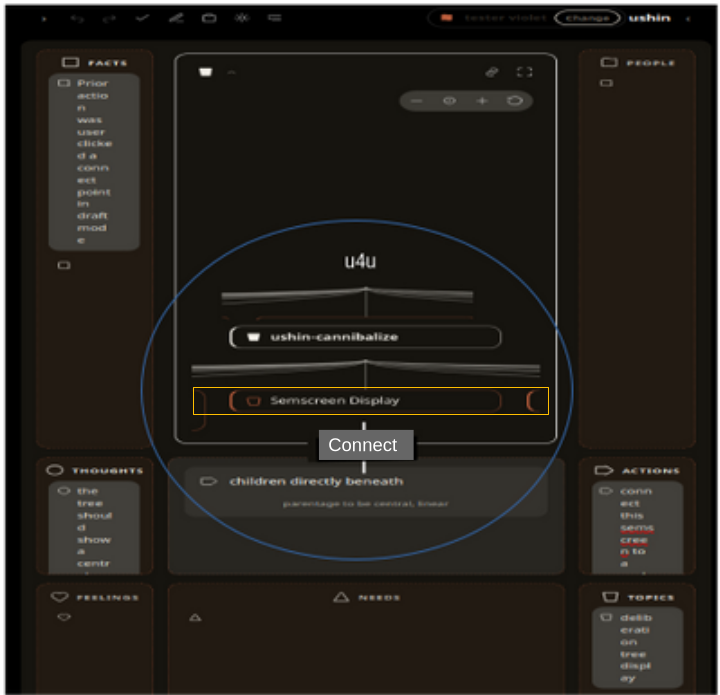Image resolution: width=720 pixels, height=695 pixels.
Task: Click the empty new people placeholder icon
Action: pyautogui.click(x=606, y=83)
